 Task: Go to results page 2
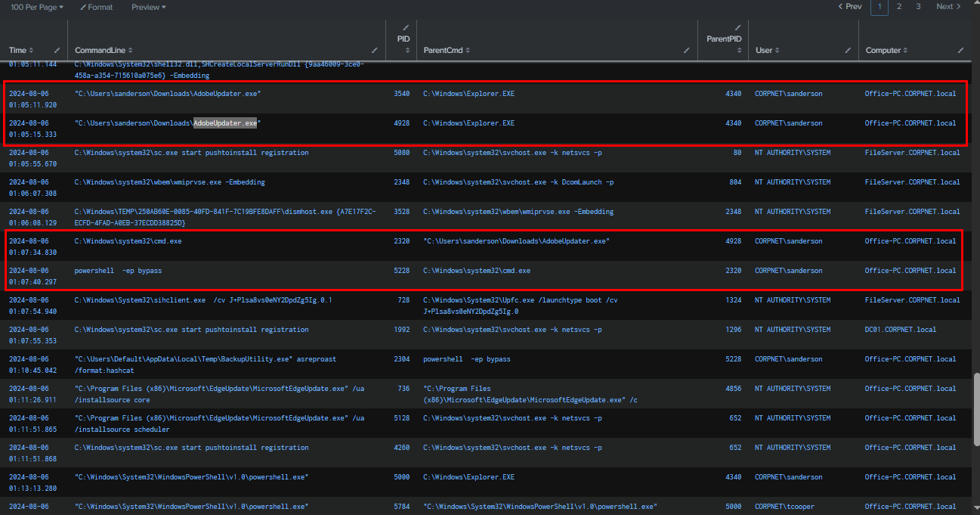click(x=898, y=7)
